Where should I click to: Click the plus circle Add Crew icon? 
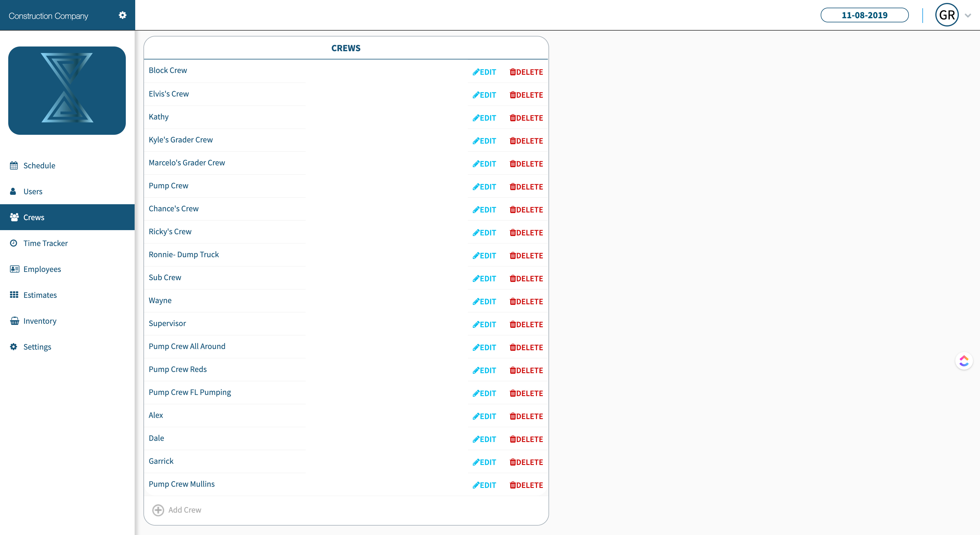tap(158, 510)
